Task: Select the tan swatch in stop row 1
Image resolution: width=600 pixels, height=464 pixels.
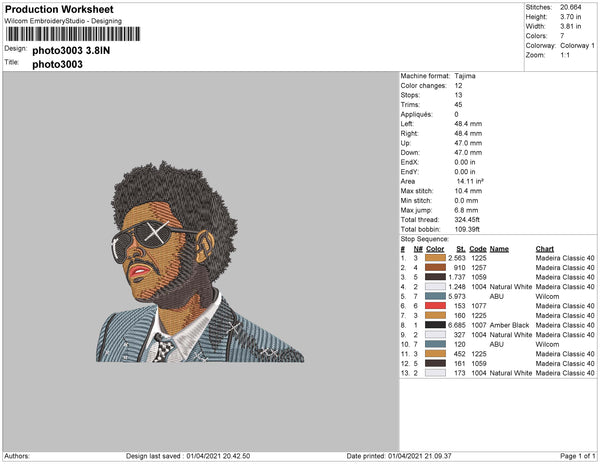Action: coord(435,258)
